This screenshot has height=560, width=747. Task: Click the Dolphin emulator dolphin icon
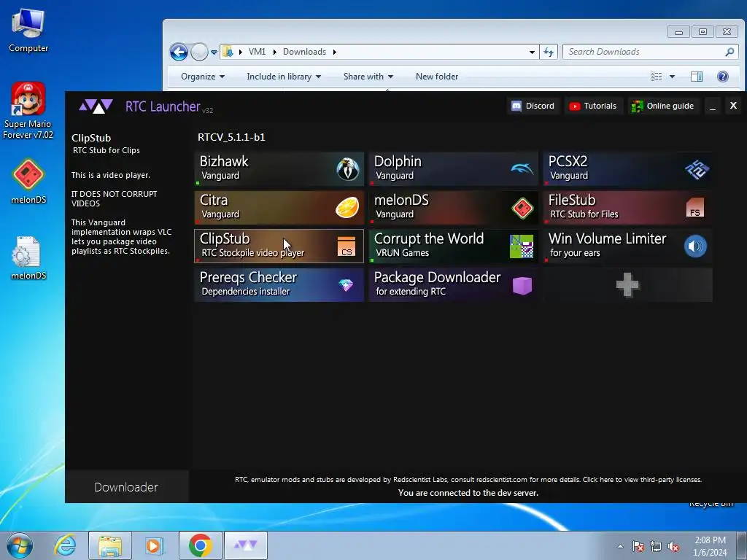pyautogui.click(x=522, y=168)
